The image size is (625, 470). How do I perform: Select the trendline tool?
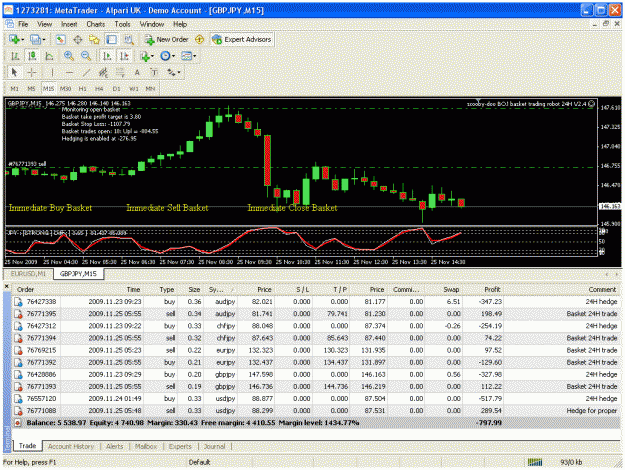pos(86,73)
